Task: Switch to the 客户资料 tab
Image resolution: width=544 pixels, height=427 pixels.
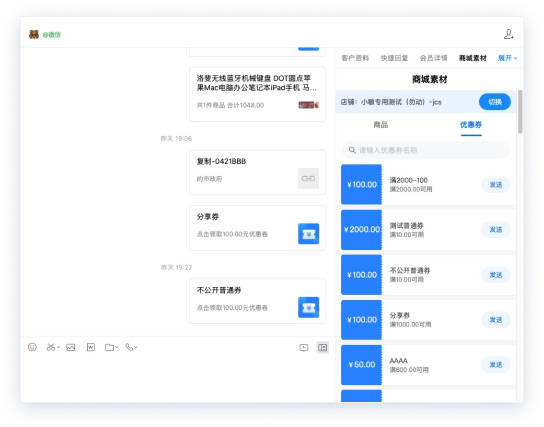Action: 355,58
